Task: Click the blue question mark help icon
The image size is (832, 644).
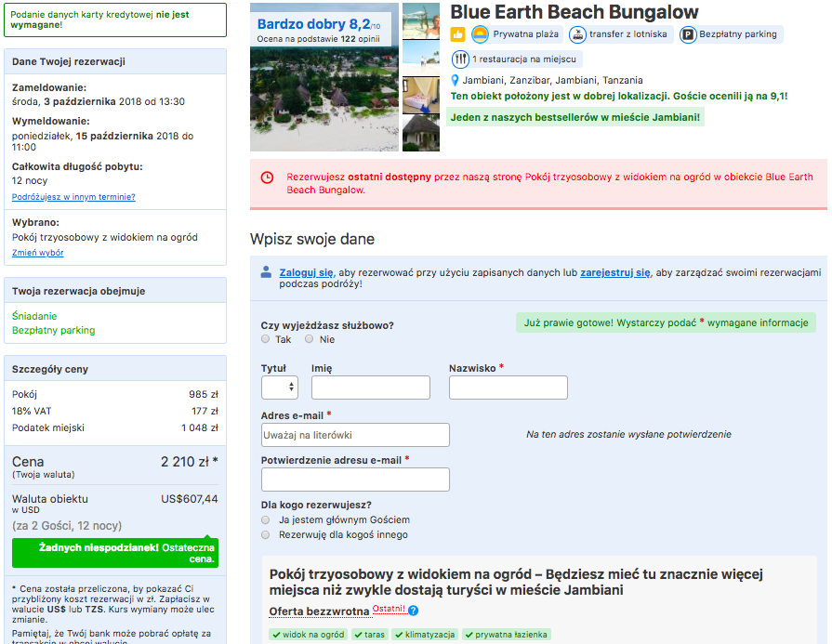Action: [414, 611]
